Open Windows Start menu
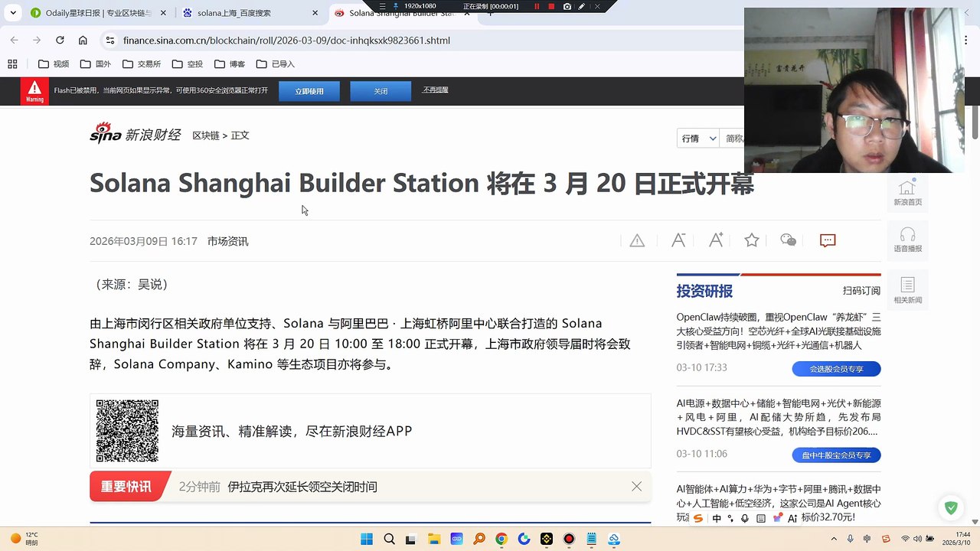Image resolution: width=980 pixels, height=551 pixels. click(x=366, y=539)
